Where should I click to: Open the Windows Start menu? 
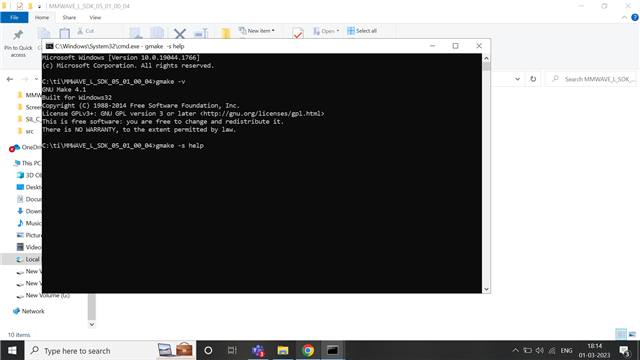(12, 350)
